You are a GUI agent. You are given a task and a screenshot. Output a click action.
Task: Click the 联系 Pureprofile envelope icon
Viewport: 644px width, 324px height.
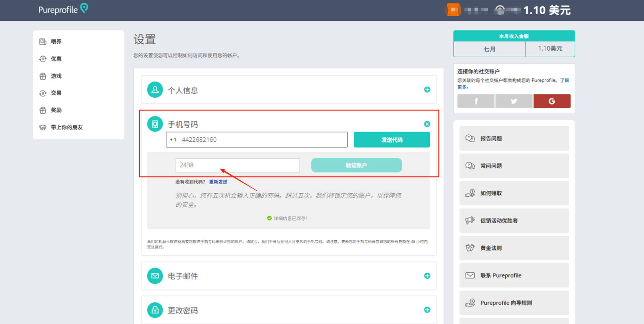pos(470,275)
